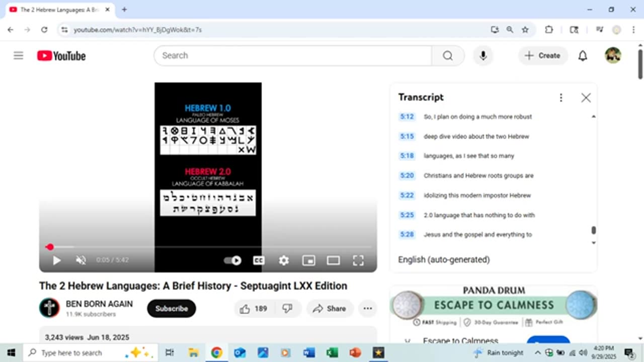
Task: Reload the page
Action: (x=44, y=30)
